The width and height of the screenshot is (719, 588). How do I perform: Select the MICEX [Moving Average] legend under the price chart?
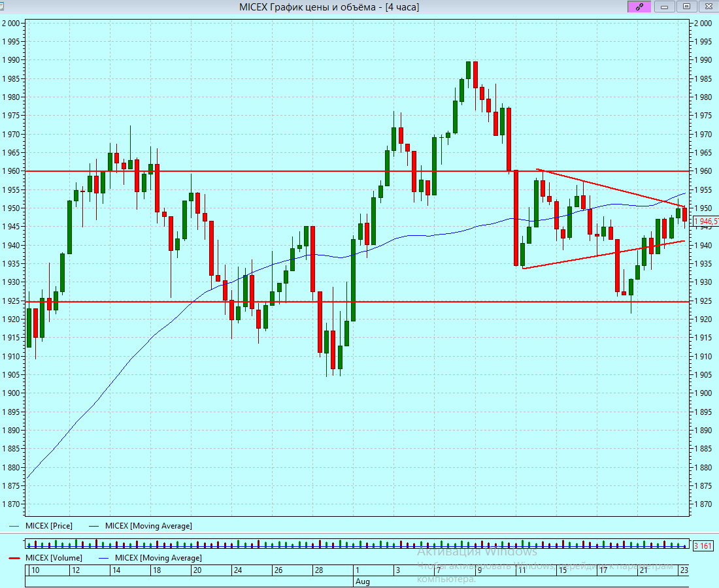point(148,526)
